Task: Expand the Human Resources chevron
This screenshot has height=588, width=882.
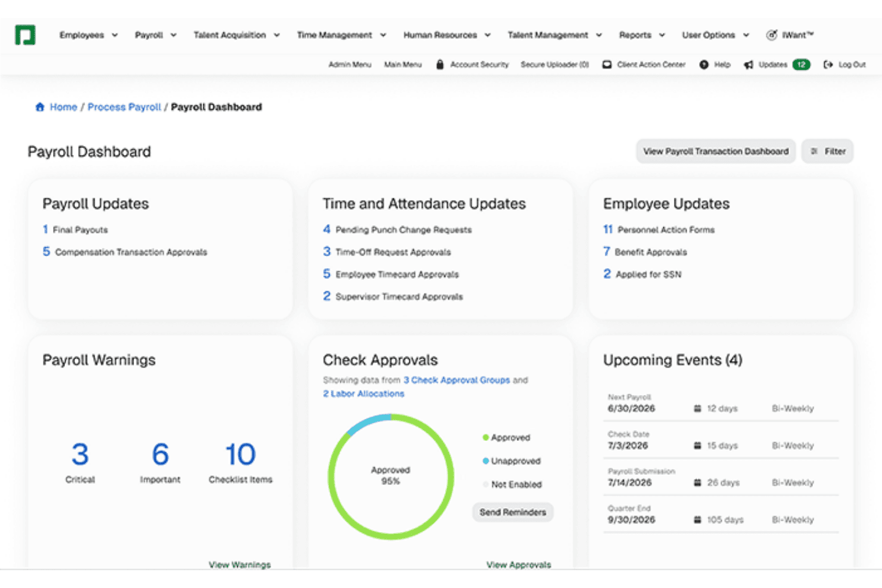Action: point(487,35)
